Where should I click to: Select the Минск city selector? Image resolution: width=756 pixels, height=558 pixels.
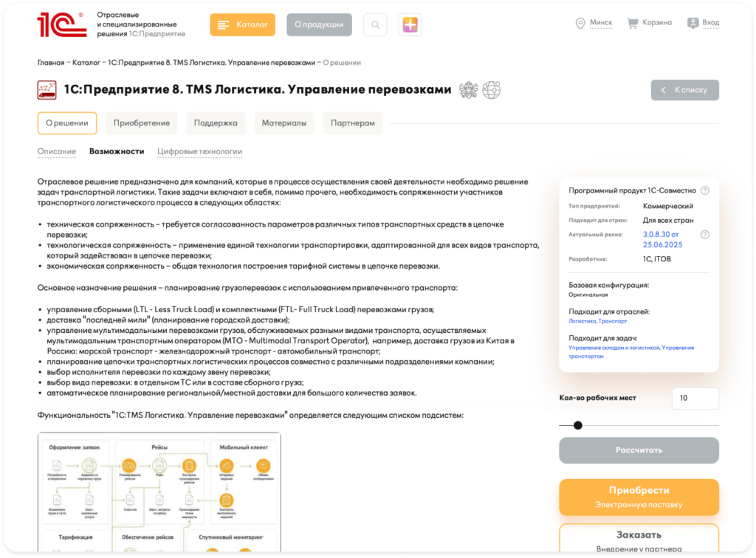coord(603,23)
